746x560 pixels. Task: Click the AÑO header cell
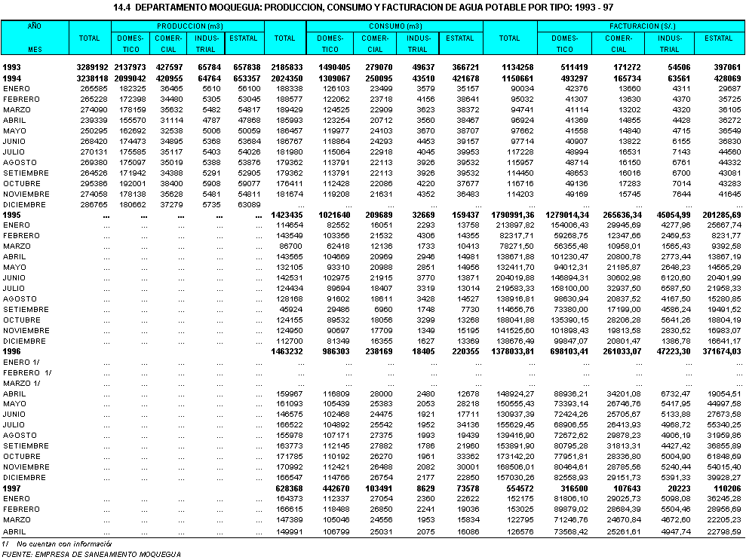coord(34,26)
